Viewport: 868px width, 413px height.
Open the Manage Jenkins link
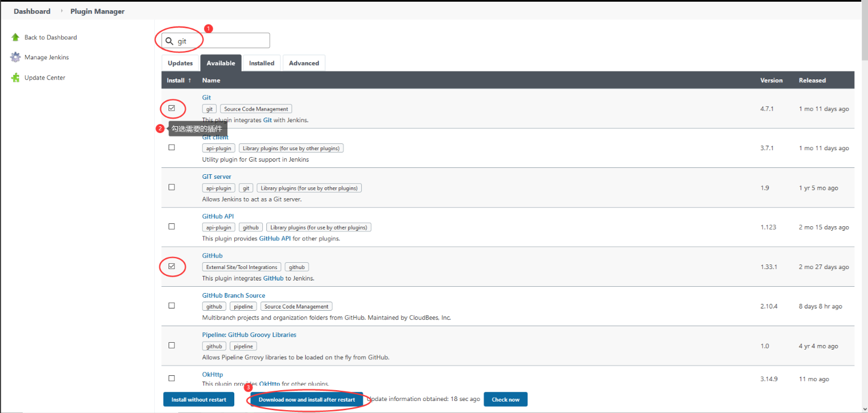(47, 57)
